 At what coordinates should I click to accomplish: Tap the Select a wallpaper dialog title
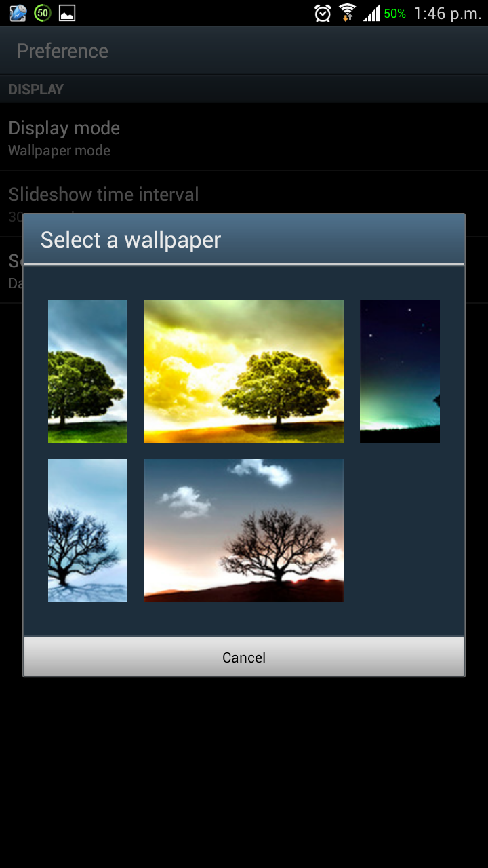(131, 240)
